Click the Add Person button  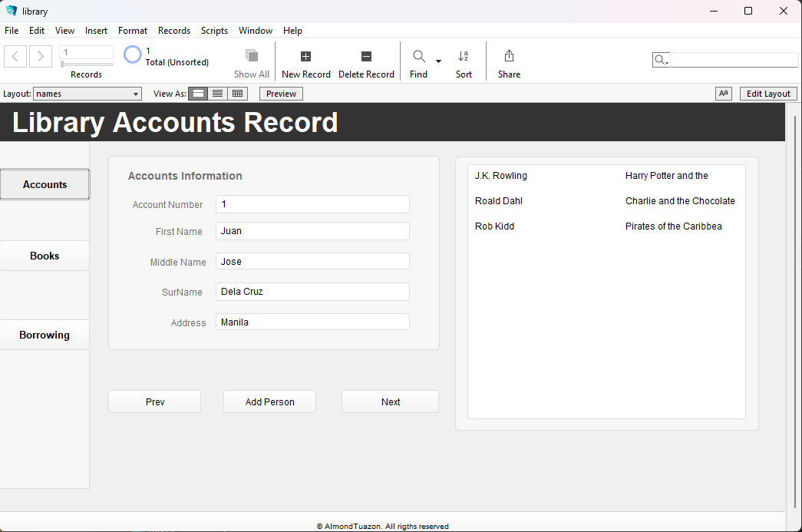tap(269, 401)
